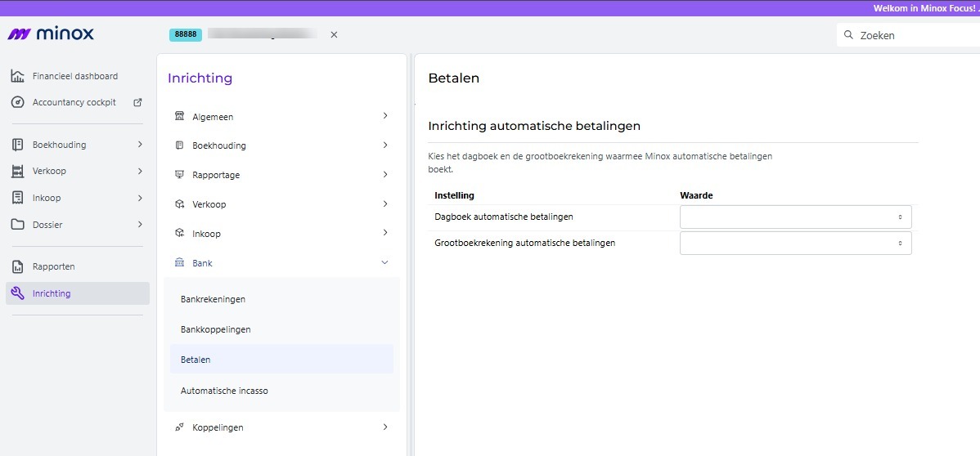Click the Algemeen shop icon
Image resolution: width=980 pixels, height=456 pixels.
(x=179, y=116)
